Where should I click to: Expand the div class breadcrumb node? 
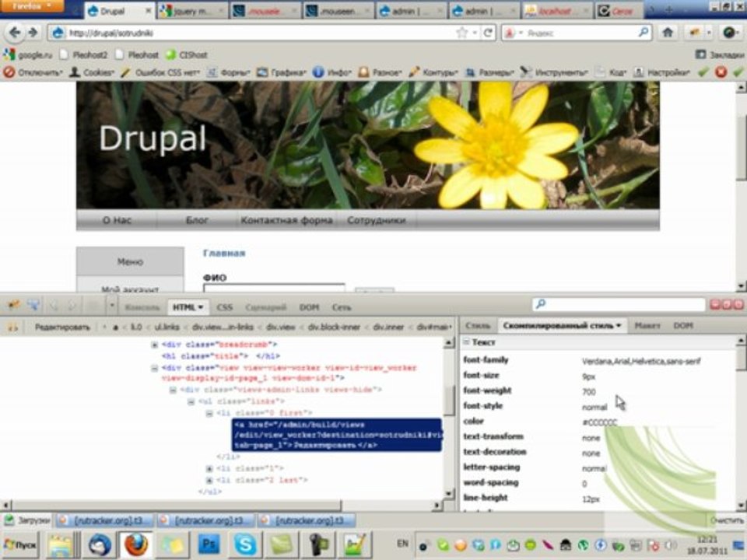154,345
